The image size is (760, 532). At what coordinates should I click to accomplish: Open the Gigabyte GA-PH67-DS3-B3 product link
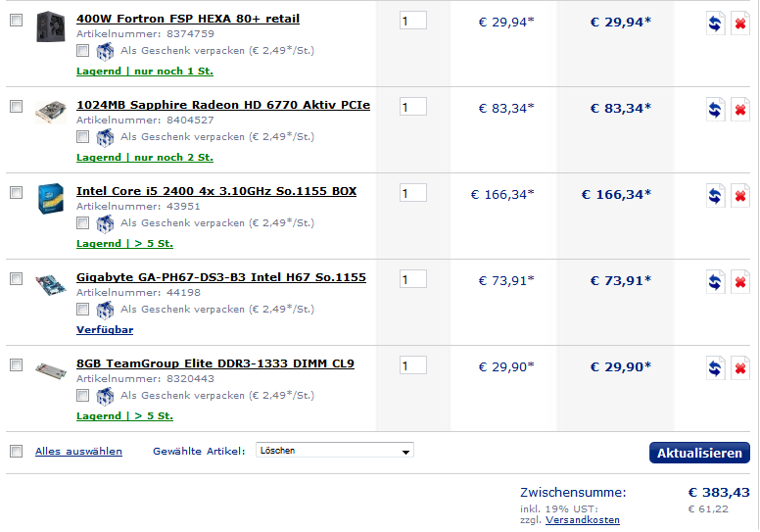point(221,277)
